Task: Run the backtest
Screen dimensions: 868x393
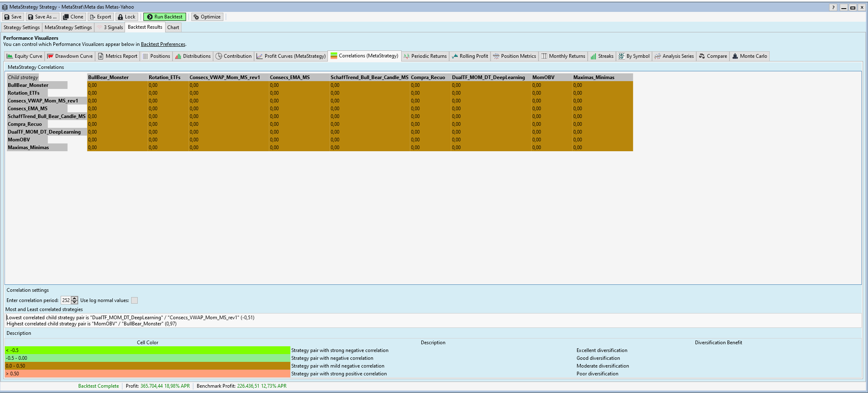Action: click(164, 17)
